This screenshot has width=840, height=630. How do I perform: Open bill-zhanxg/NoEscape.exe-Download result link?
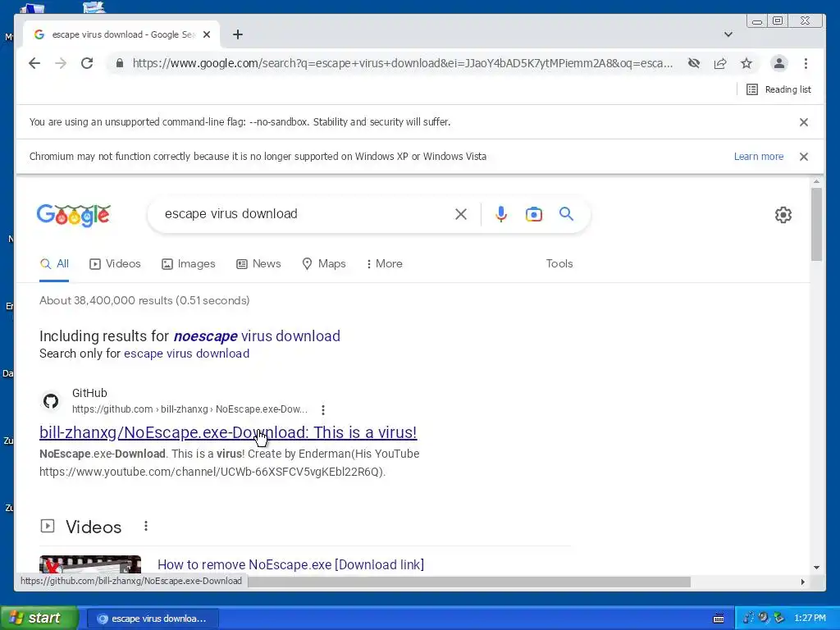228,432
